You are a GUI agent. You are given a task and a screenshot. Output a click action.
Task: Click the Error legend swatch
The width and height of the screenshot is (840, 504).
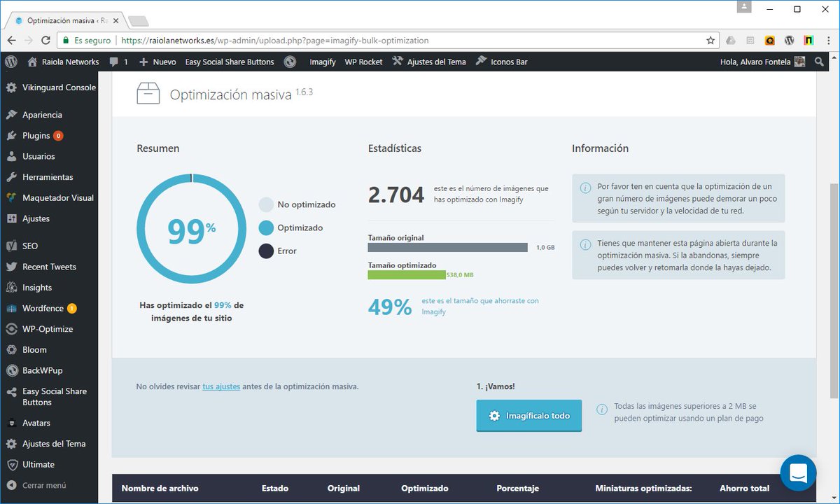[266, 251]
